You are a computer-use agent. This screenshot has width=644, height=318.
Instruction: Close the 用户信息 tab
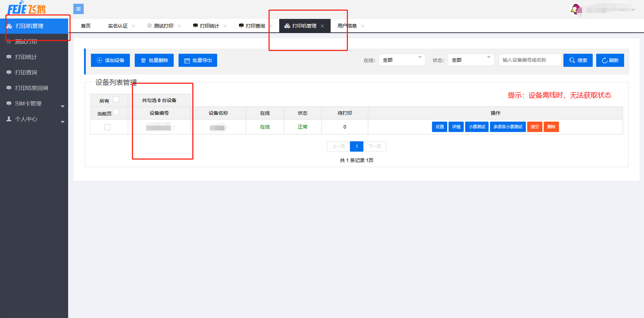click(x=363, y=26)
